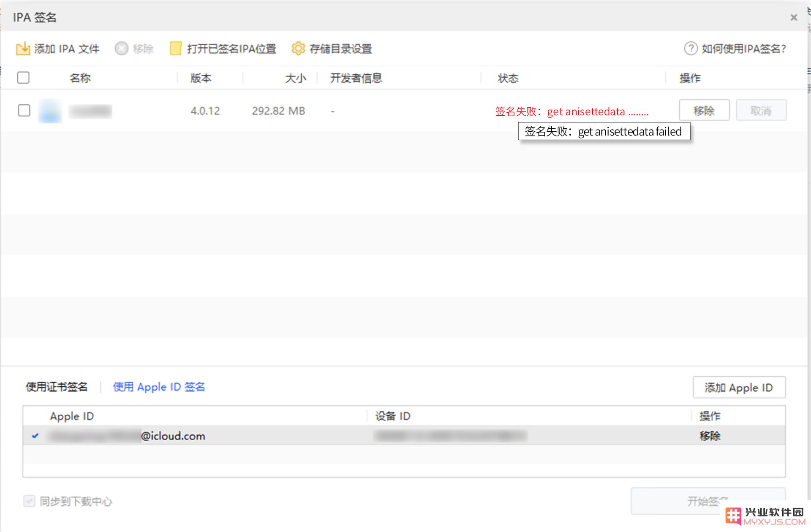811x532 pixels.
Task: Click the 添加 Apple ID button
Action: [x=739, y=387]
